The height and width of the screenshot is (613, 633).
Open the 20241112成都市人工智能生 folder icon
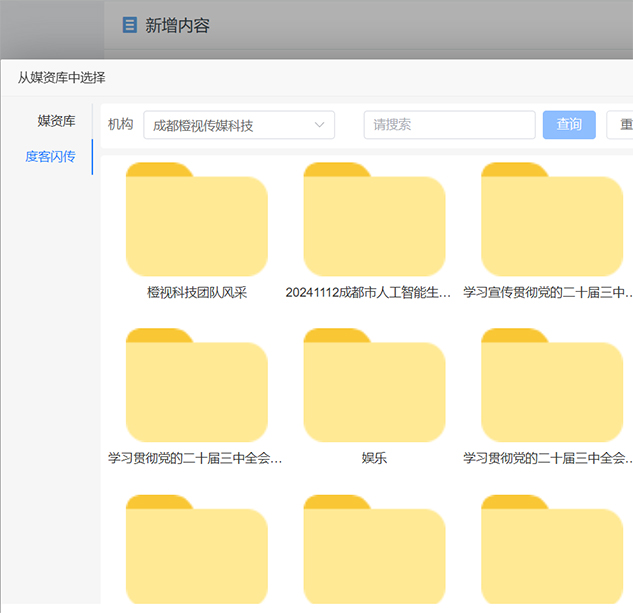tap(374, 219)
